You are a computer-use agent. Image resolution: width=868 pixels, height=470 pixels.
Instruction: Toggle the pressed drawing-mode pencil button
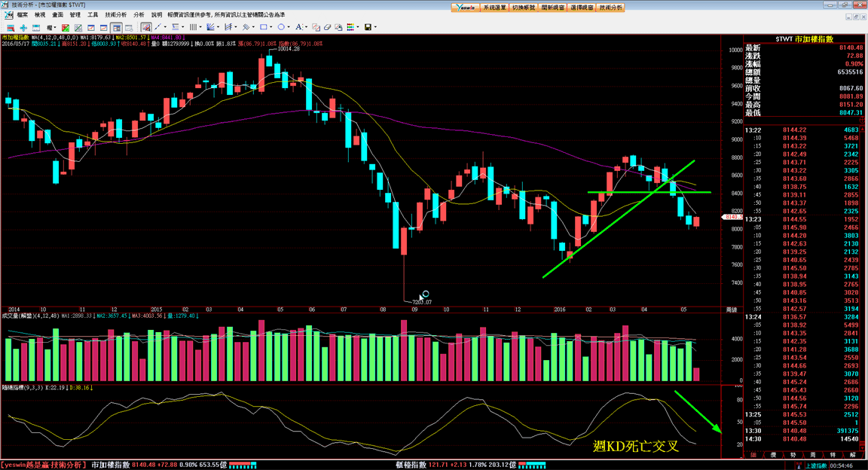(146, 27)
